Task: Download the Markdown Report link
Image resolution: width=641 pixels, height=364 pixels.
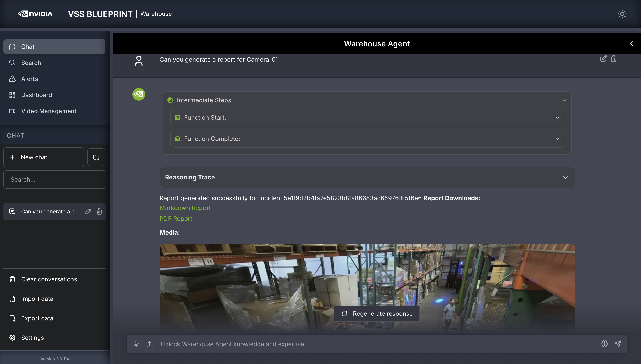Action: coord(185,208)
